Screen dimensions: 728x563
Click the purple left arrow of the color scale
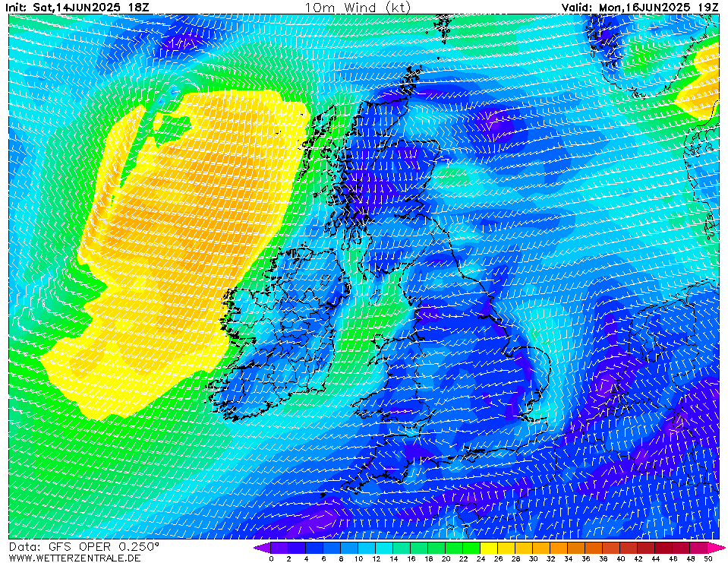pos(261,548)
